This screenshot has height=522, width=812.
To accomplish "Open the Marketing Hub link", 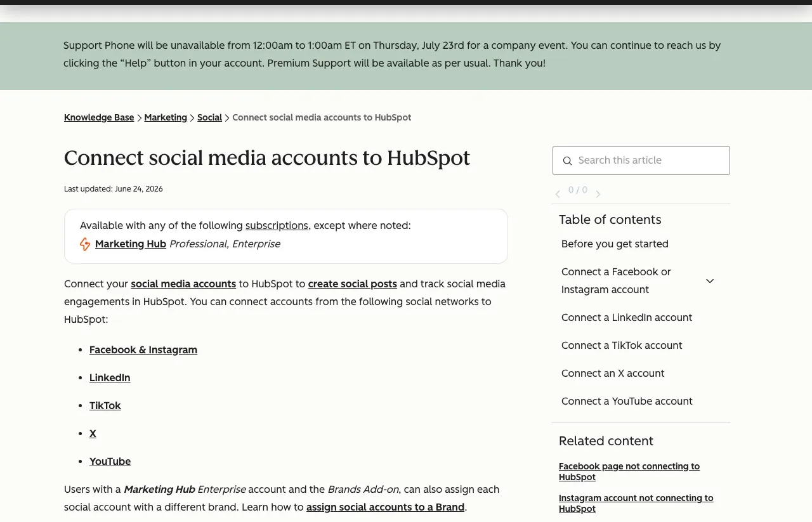I will pyautogui.click(x=131, y=244).
